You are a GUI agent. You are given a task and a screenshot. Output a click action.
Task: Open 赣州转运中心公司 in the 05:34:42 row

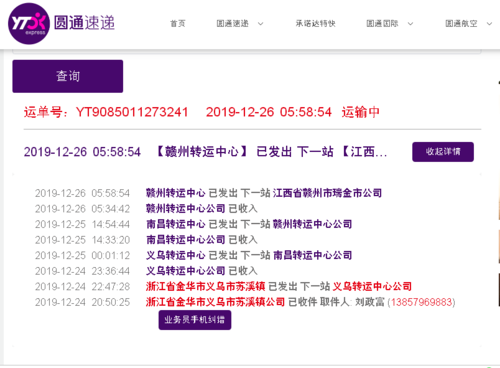click(x=186, y=209)
